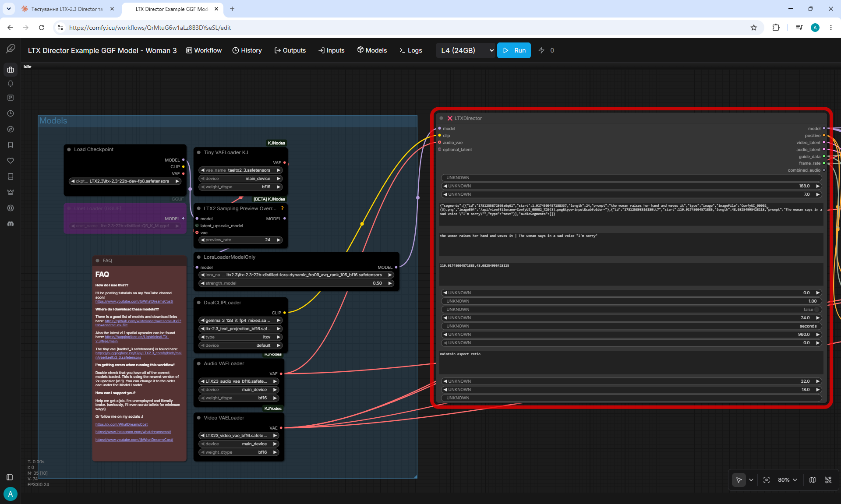Open the Inputs tab
The image size is (841, 504).
332,50
